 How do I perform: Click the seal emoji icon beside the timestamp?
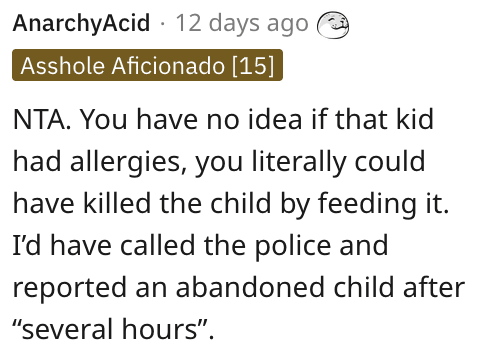[x=332, y=25]
